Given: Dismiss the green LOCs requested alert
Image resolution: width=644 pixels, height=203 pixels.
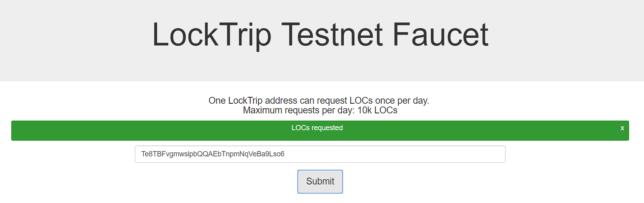Looking at the screenshot, I should [x=622, y=128].
